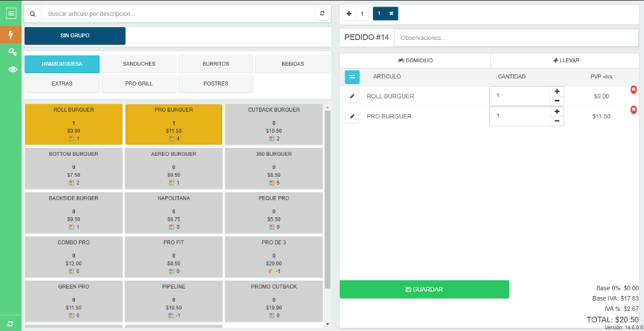The width and height of the screenshot is (644, 331).
Task: Add PIPELINE to the order
Action: [x=174, y=301]
